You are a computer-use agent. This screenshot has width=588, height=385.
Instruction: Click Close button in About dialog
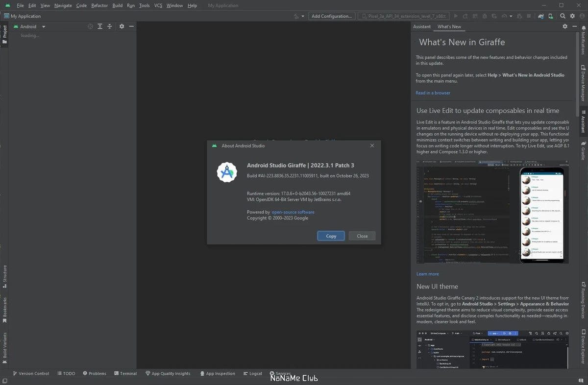[x=362, y=236]
